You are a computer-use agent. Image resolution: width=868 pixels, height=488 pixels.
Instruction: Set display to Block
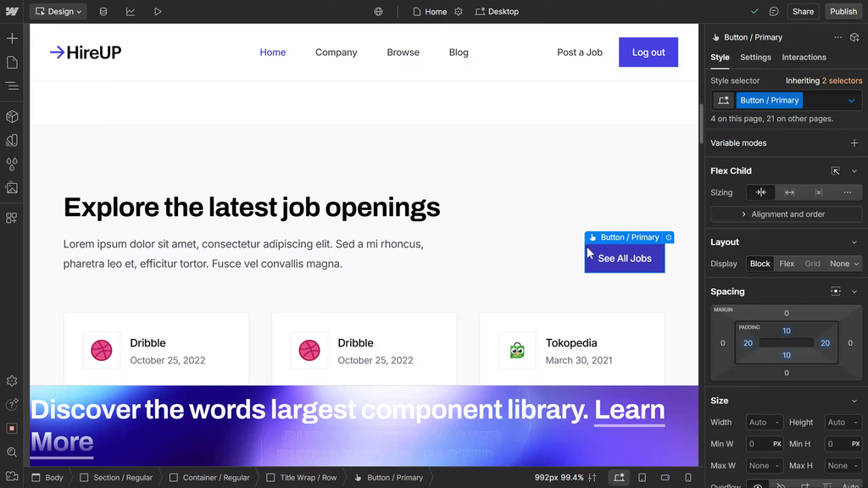coord(759,263)
